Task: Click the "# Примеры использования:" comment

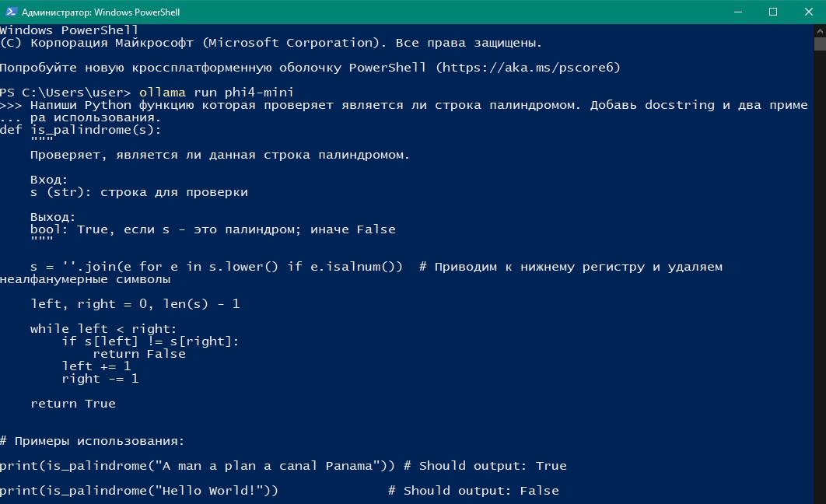Action: (92, 441)
